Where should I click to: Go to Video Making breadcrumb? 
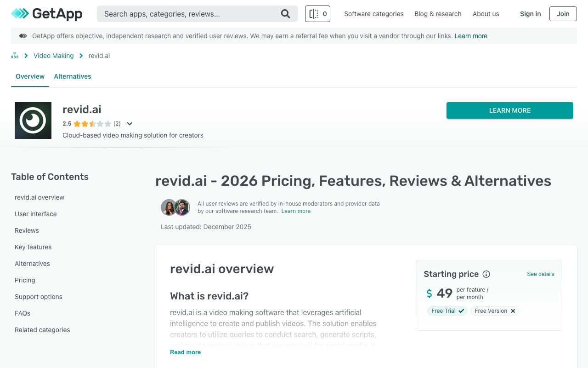(x=54, y=56)
